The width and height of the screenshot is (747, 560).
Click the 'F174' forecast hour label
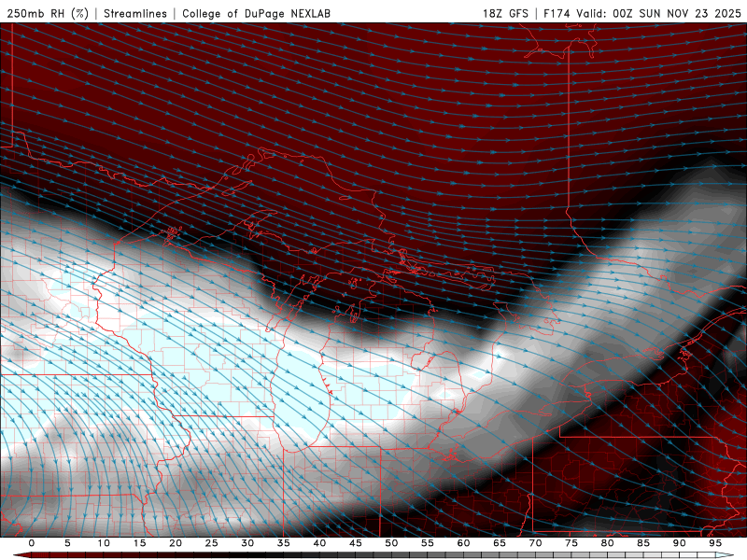tap(557, 13)
